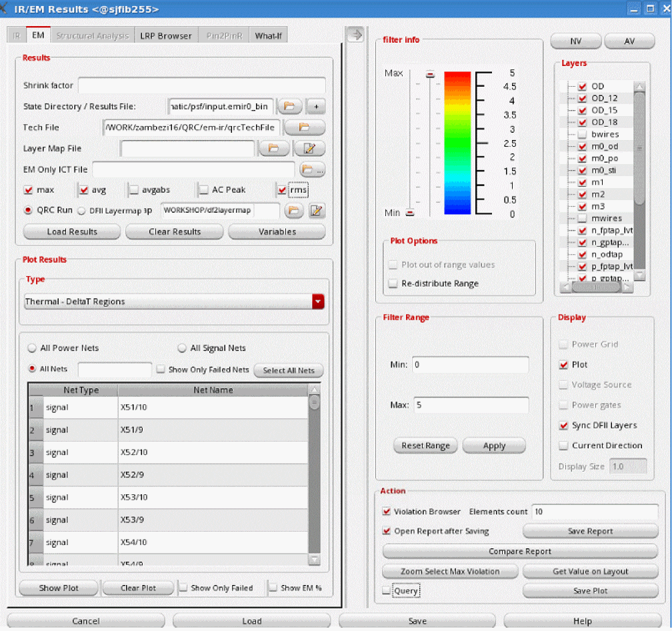Click the Load Results button
This screenshot has height=631, width=672.
[72, 231]
